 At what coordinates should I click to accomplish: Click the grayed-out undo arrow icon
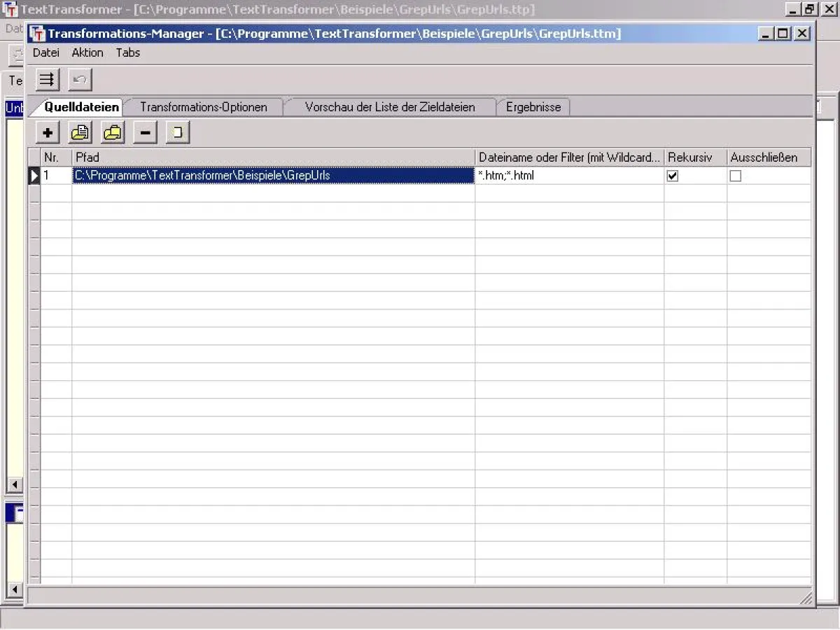click(x=80, y=80)
